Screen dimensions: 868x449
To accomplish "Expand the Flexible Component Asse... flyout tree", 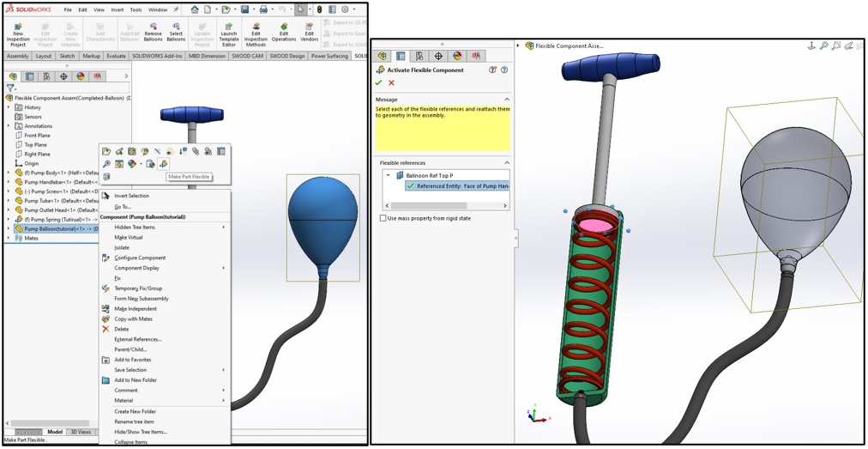I will 518,46.
